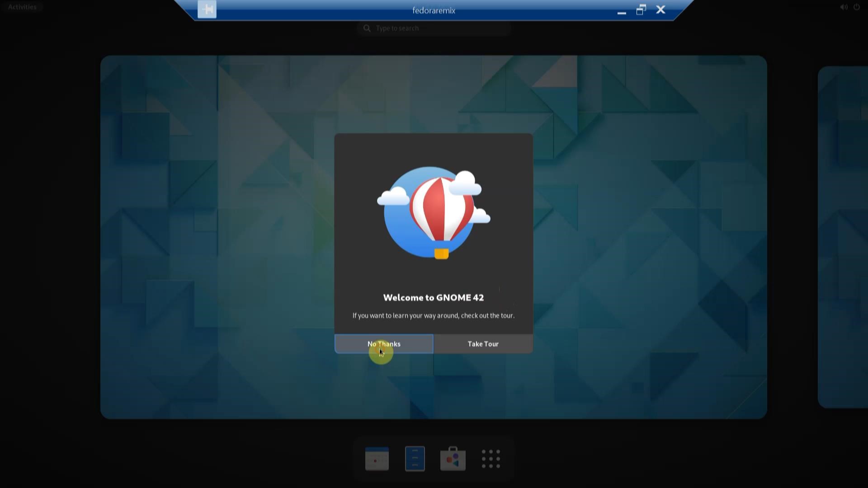Screen dimensions: 868x488
Task: Click the tour description text in dialog
Action: tap(434, 315)
